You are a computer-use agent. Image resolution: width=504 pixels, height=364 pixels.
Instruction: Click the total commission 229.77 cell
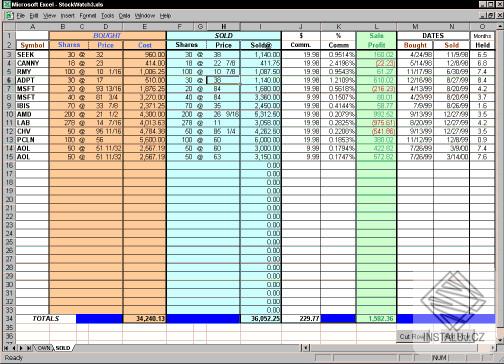[301, 319]
